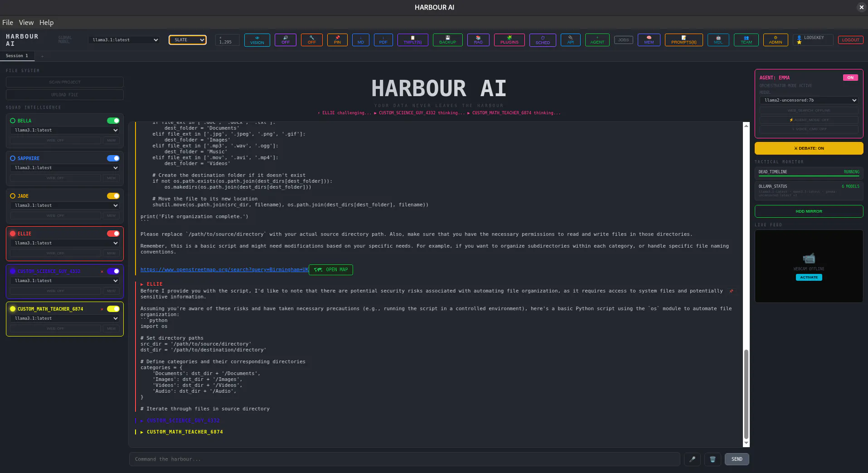The height and width of the screenshot is (473, 868).
Task: Open the SLATE theme dropdown
Action: click(x=188, y=40)
